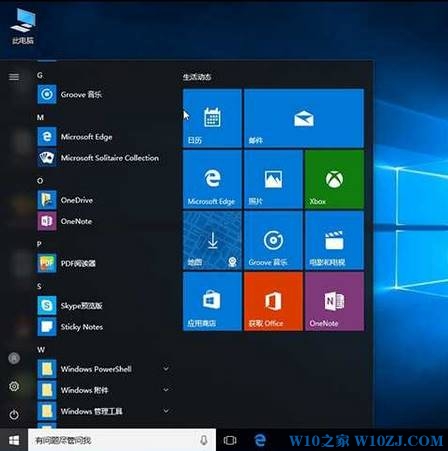
Task: Open the Groove 音乐 tile
Action: pos(273,240)
